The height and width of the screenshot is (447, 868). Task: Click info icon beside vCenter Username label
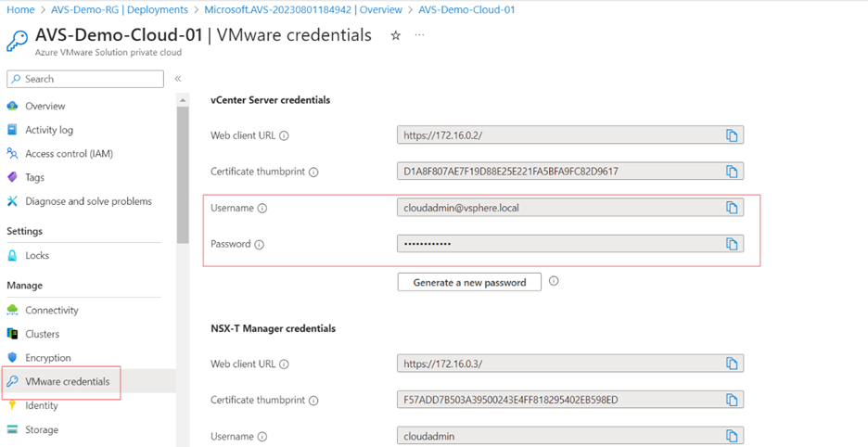tap(262, 209)
